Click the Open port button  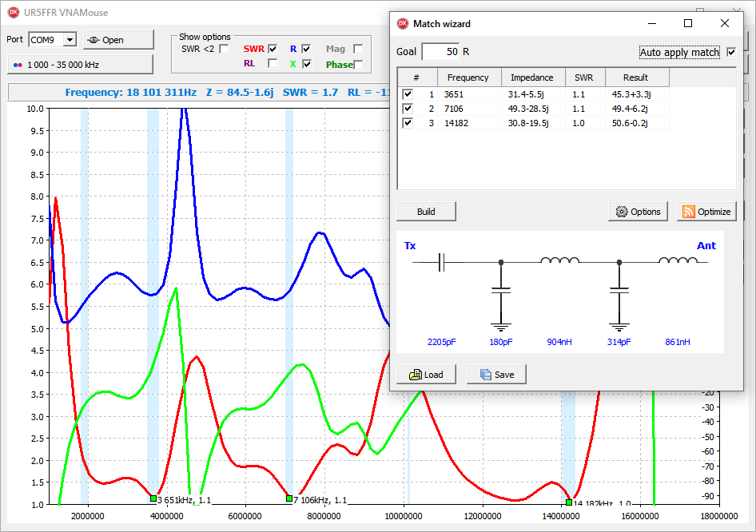(118, 40)
